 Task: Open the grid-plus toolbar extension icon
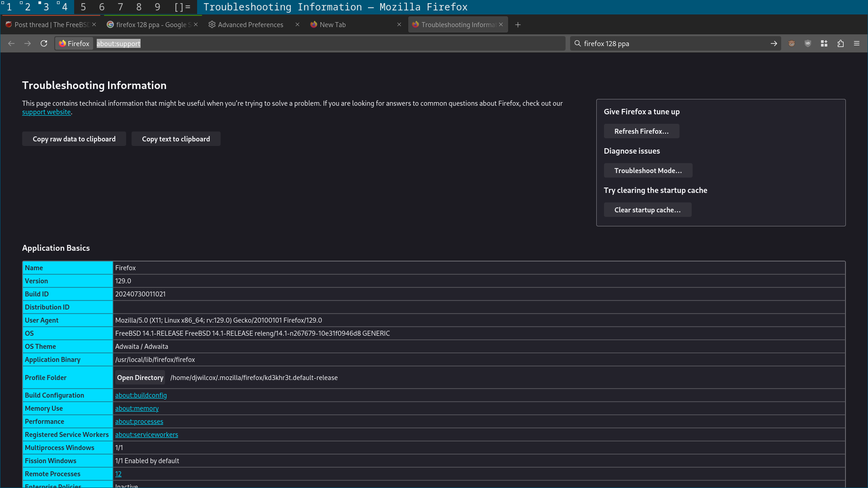click(824, 43)
